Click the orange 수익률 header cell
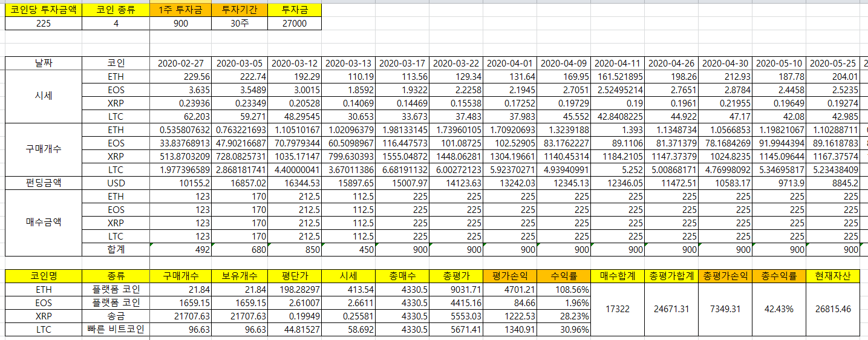This screenshot has height=340, width=868. point(564,276)
